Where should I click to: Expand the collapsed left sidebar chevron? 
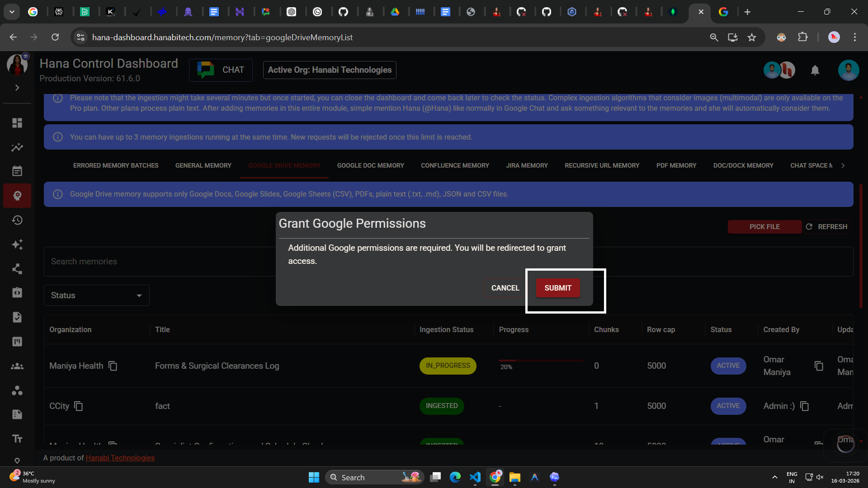[17, 88]
